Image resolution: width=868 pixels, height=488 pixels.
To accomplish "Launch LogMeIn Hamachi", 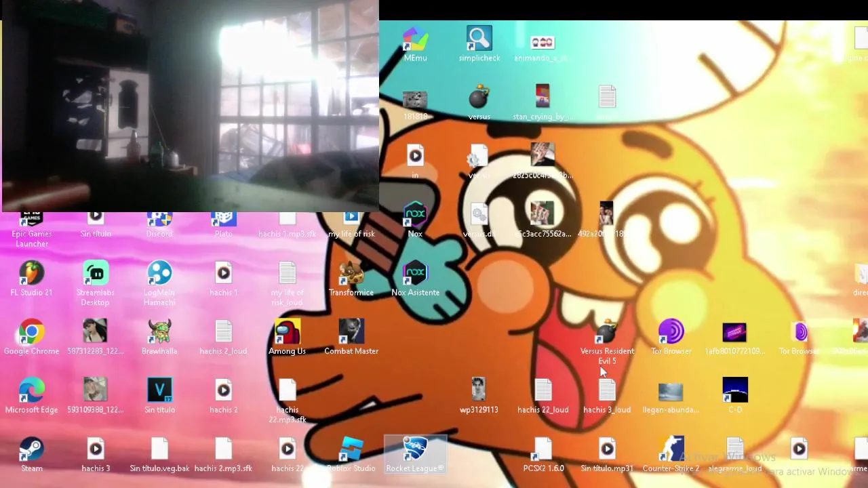I will coord(159,284).
